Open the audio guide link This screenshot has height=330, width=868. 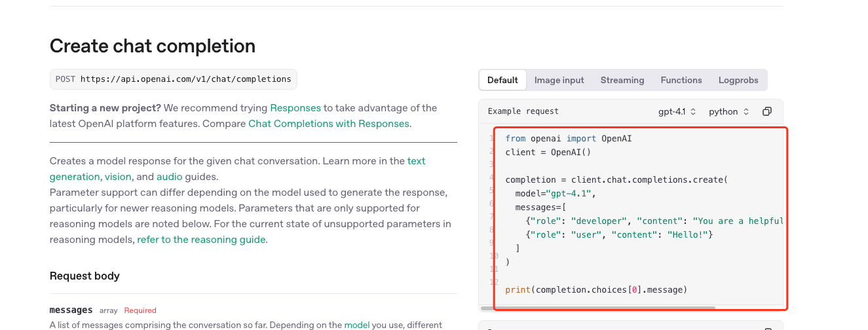click(169, 177)
